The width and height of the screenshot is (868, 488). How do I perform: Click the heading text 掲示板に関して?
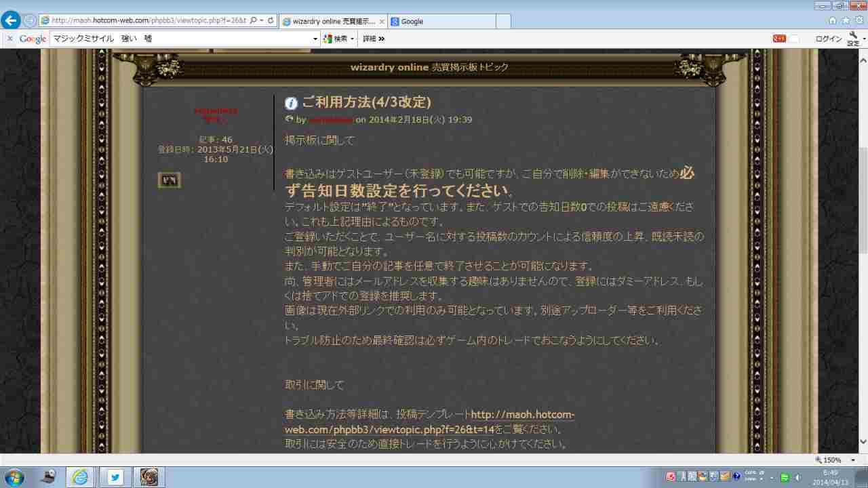point(319,140)
